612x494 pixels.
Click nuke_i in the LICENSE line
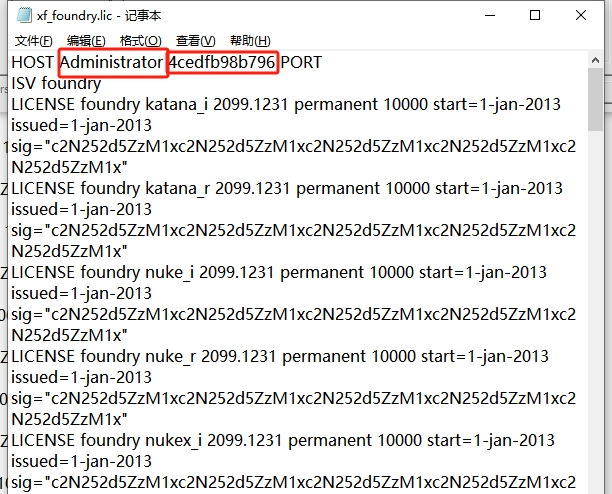pos(169,272)
